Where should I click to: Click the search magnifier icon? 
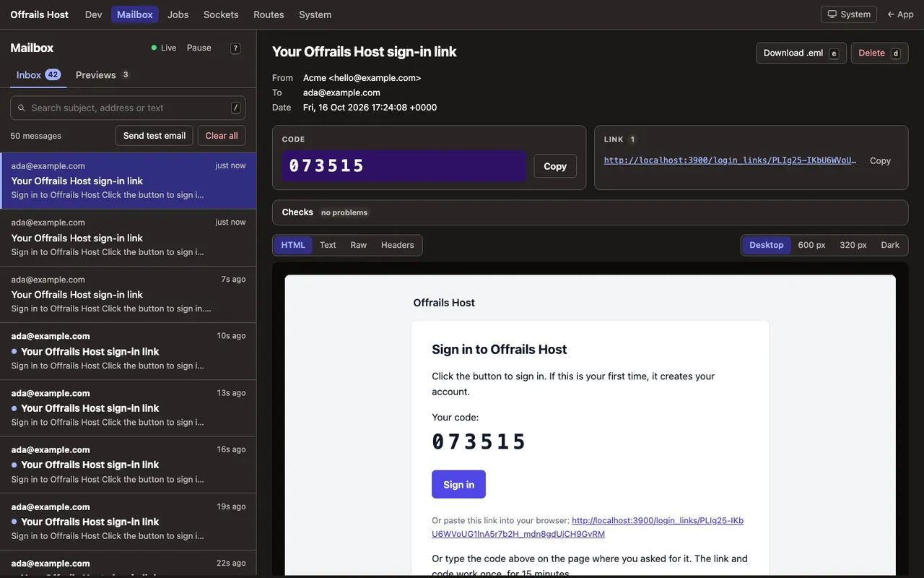point(22,108)
